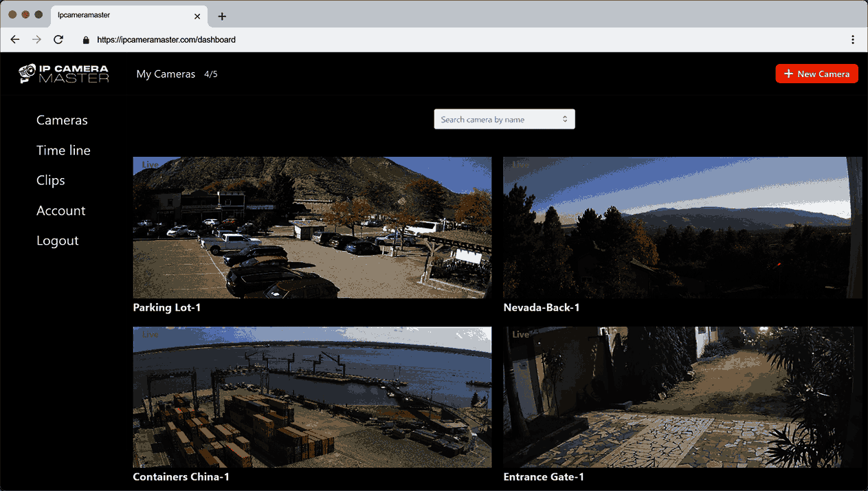Image resolution: width=868 pixels, height=491 pixels.
Task: Click the browser forward arrow
Action: click(36, 39)
